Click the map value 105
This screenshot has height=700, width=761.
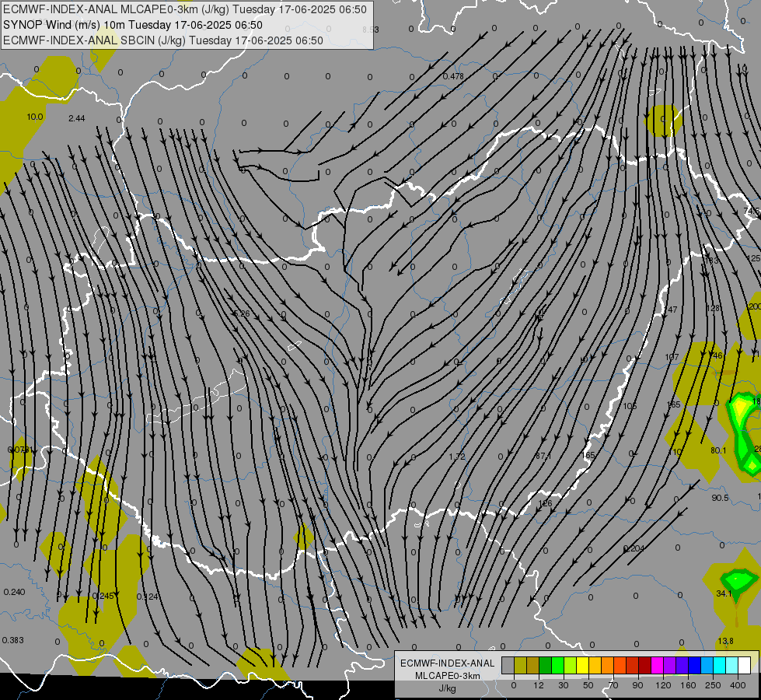tap(630, 406)
